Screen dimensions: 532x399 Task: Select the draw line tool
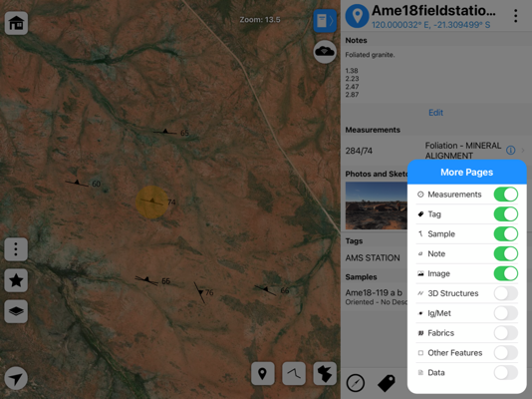(294, 373)
